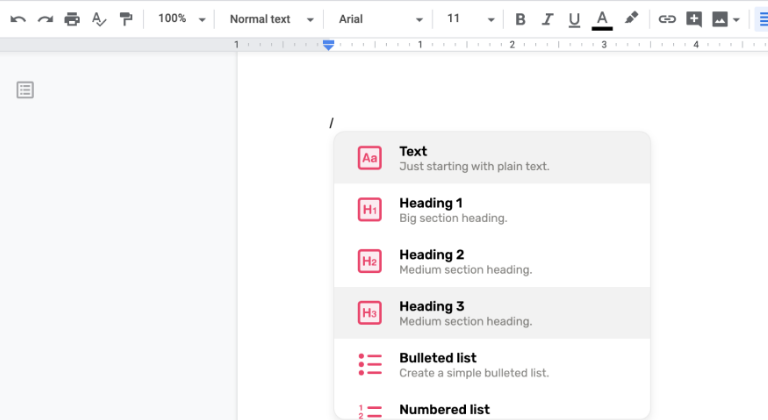The width and height of the screenshot is (768, 420).
Task: Open the font size 11 dropdown
Action: pos(470,19)
